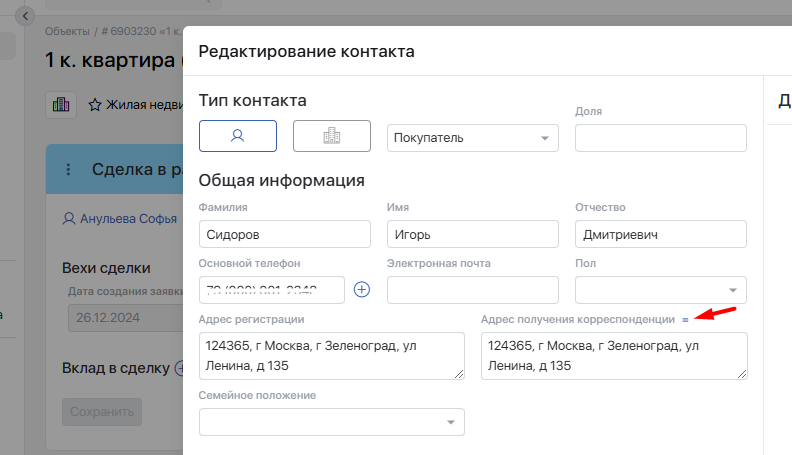This screenshot has height=455, width=792.
Task: Click the Доля input field
Action: 661,138
